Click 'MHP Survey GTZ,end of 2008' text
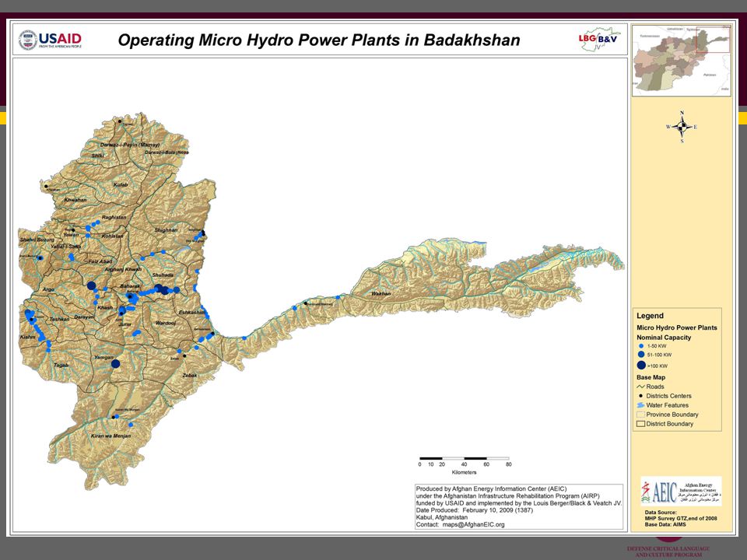Viewport: 747px width, 560px height. click(681, 519)
